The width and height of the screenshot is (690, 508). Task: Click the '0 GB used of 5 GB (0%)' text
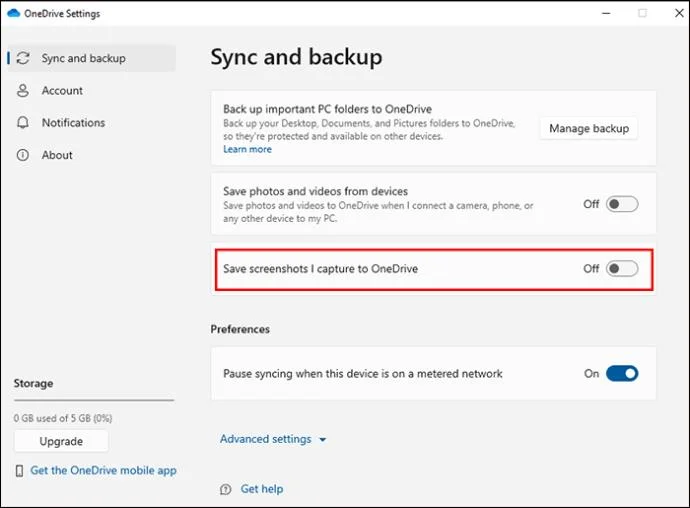click(63, 418)
